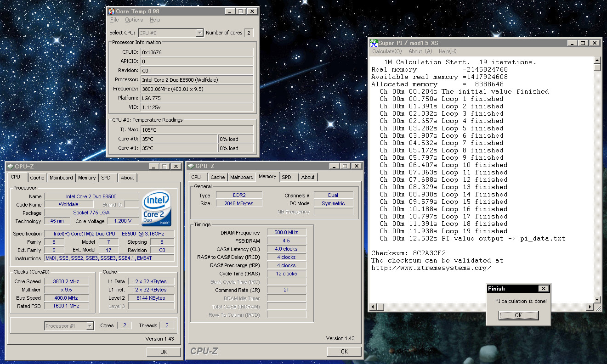This screenshot has width=607, height=364.
Task: Switch to the Mainboard tab in left CPU-Z
Action: pyautogui.click(x=61, y=178)
